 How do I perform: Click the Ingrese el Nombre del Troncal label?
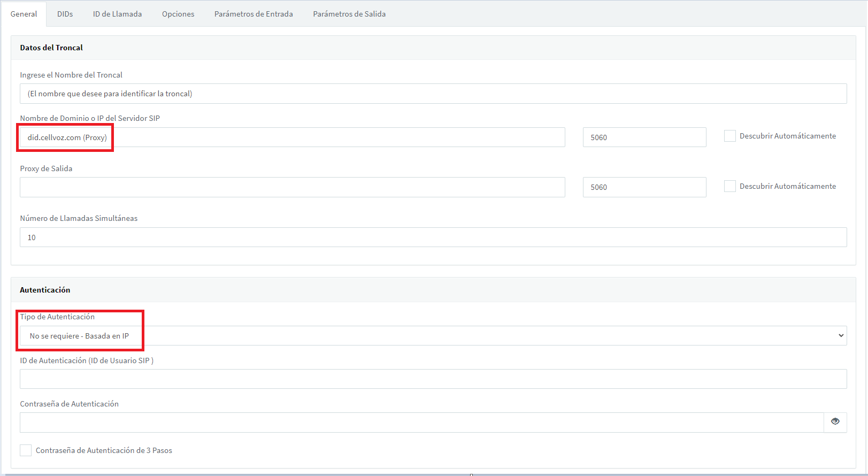coord(71,75)
